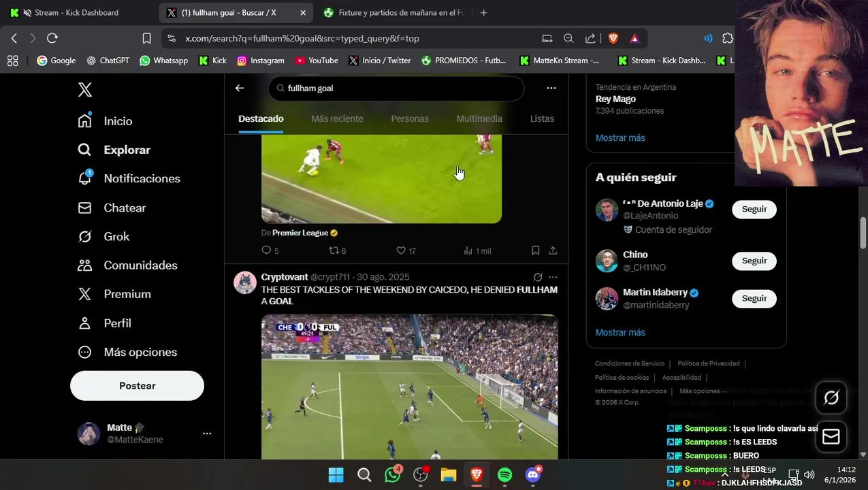The width and height of the screenshot is (868, 490).
Task: Reply to Premier League video post
Action: point(270,250)
